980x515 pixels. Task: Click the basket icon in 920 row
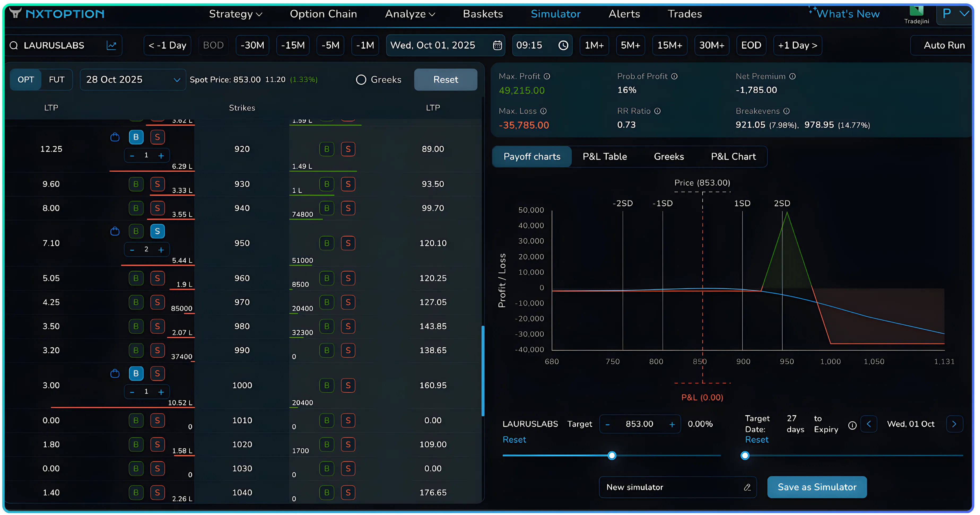pos(115,137)
